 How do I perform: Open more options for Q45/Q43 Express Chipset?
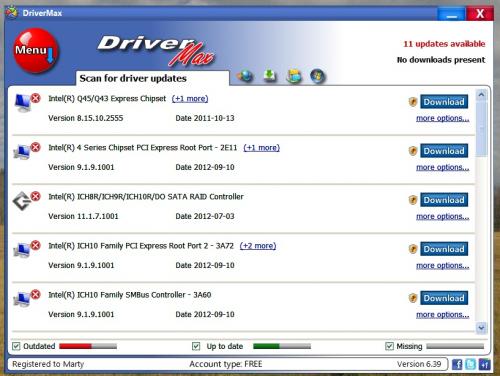click(x=443, y=118)
